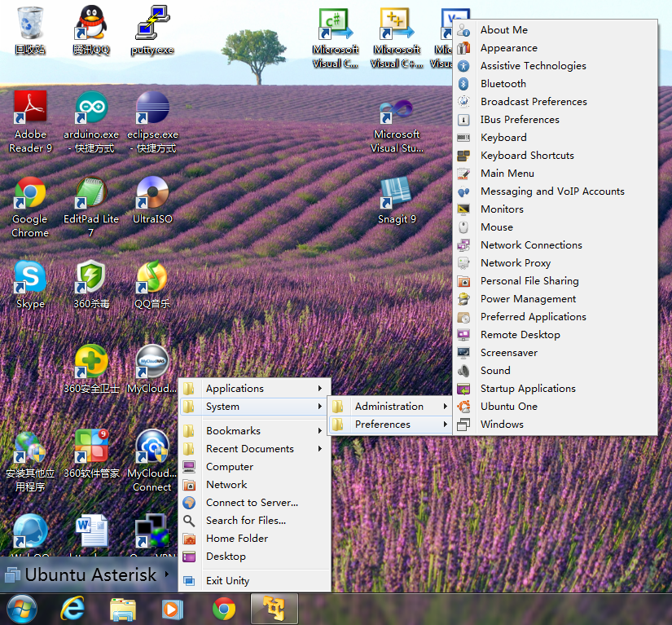
Task: Open Windows Explorer folder on taskbar
Action: click(x=122, y=610)
